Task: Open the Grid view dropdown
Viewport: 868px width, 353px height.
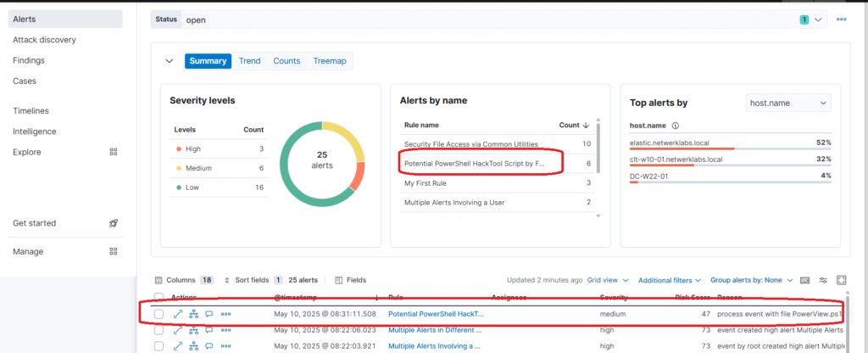Action: 609,280
